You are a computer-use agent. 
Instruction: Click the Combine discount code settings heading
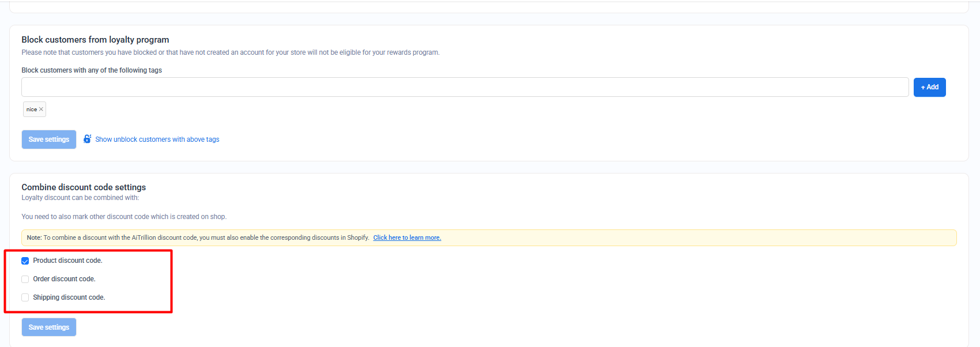point(84,187)
